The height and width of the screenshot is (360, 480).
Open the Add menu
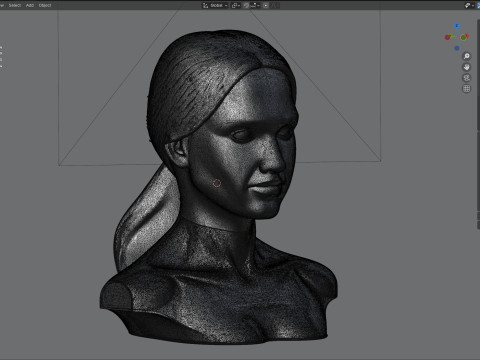click(x=30, y=5)
